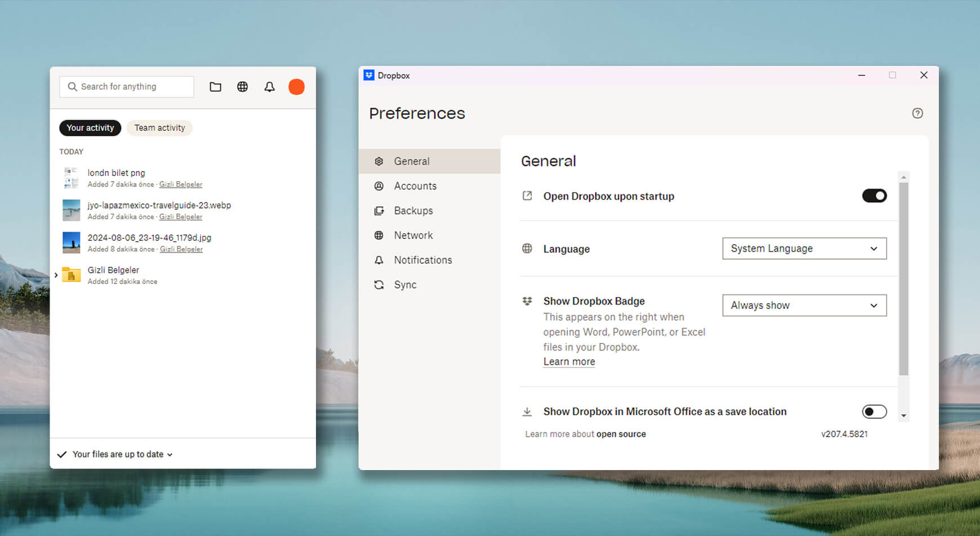Image resolution: width=980 pixels, height=536 pixels.
Task: Open notifications bell in tray popup
Action: (270, 87)
